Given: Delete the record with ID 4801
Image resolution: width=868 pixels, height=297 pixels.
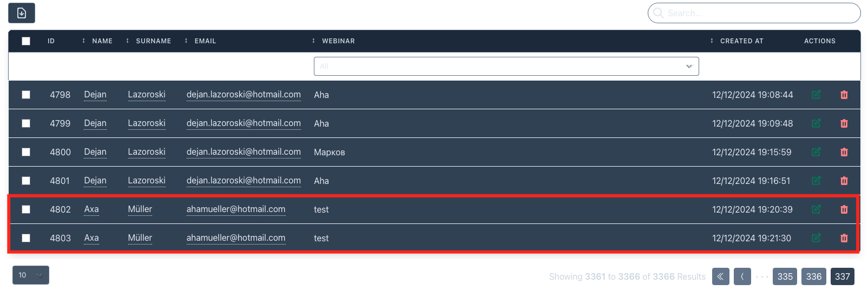Looking at the screenshot, I should [x=844, y=181].
